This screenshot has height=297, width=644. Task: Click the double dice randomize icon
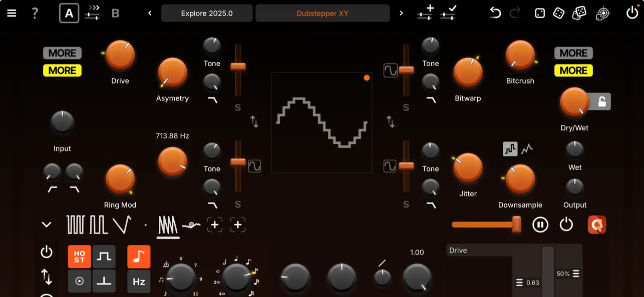pyautogui.click(x=579, y=13)
